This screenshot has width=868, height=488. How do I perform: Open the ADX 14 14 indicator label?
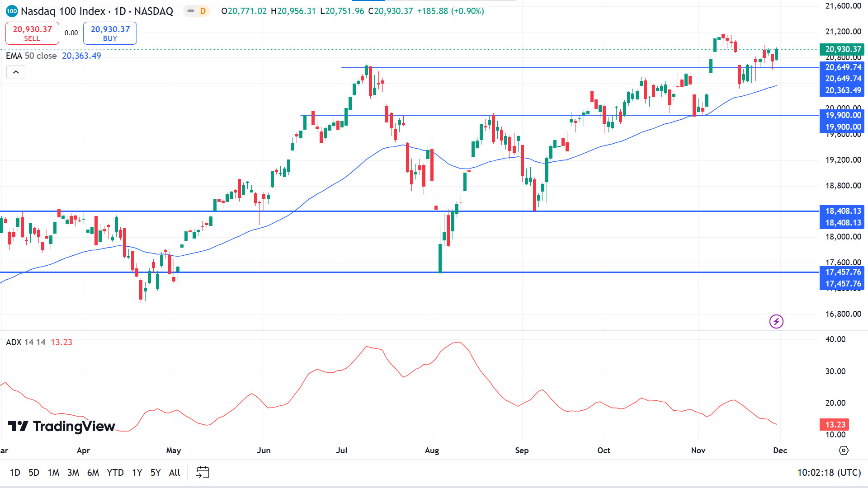(x=26, y=342)
